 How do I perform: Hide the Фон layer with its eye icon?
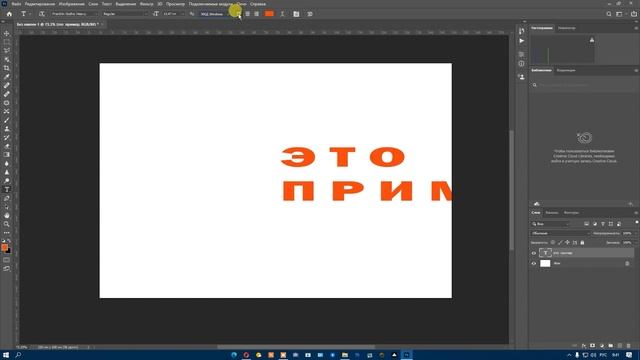[533, 264]
